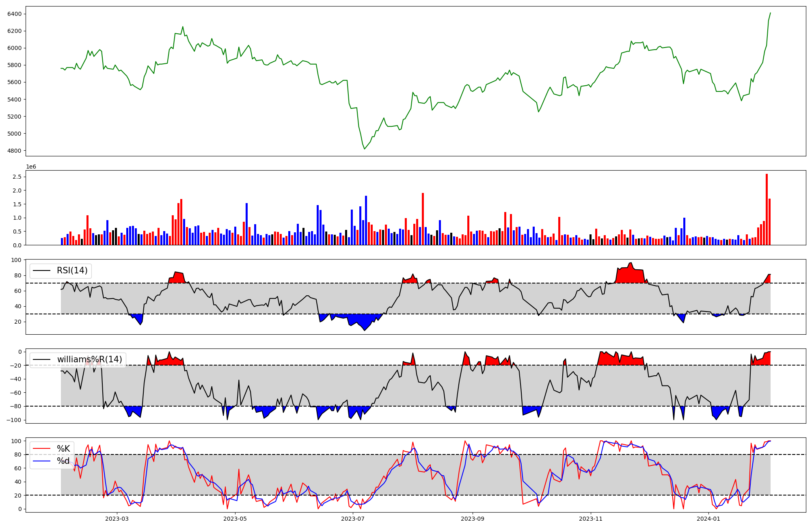Select the 2024-01 x-axis date label
812x528 pixels.
pos(708,519)
